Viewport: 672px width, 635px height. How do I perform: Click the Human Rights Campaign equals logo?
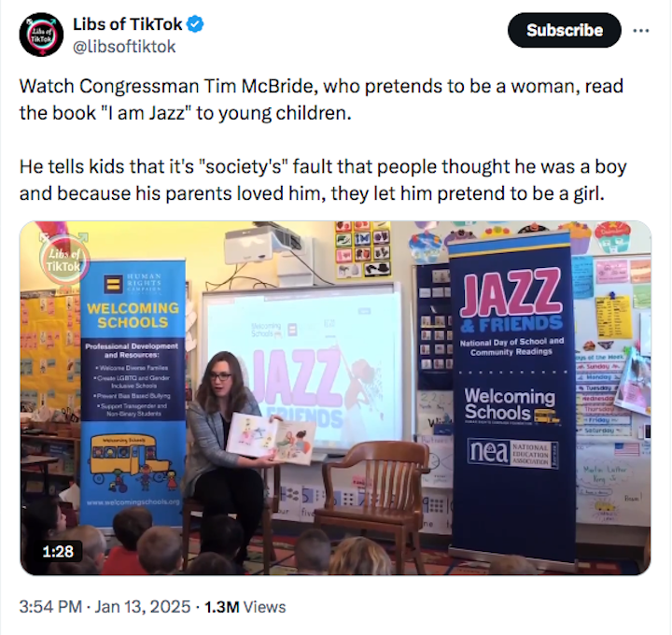click(114, 283)
